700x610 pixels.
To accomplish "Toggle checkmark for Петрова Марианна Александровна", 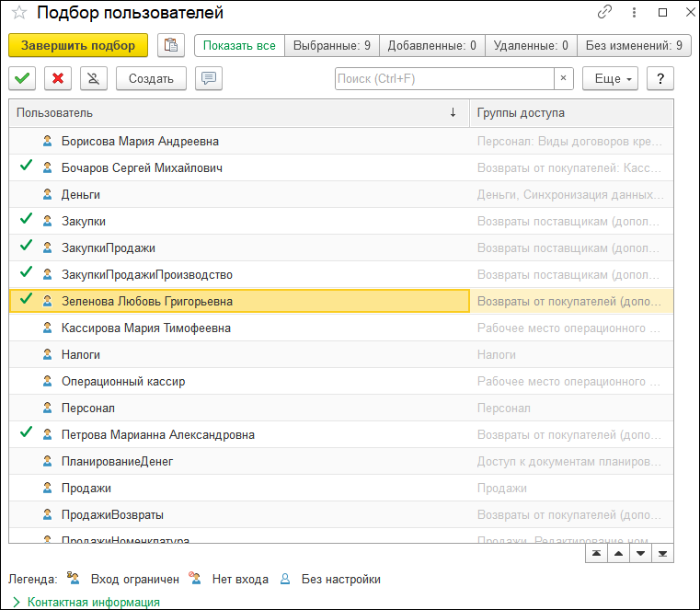I will tap(27, 432).
